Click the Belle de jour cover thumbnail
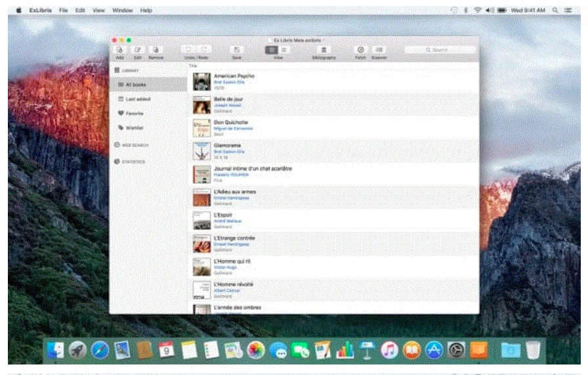The height and width of the screenshot is (375, 588). [x=201, y=104]
